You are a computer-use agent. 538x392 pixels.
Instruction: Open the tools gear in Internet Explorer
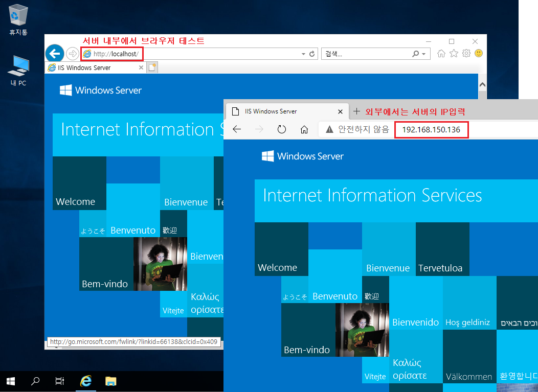coord(466,54)
